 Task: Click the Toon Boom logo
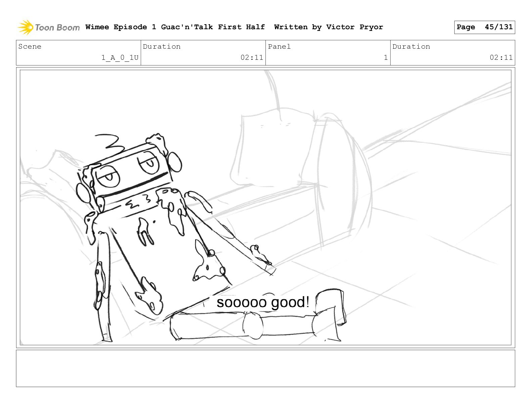(x=49, y=27)
